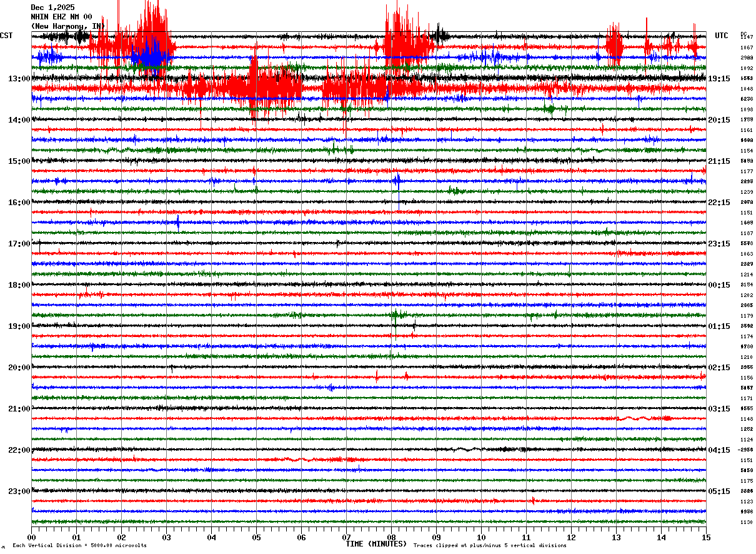The height and width of the screenshot is (554, 756).
Task: Click the 'TIME (MINUTES)' axis title
Action: pos(376,544)
